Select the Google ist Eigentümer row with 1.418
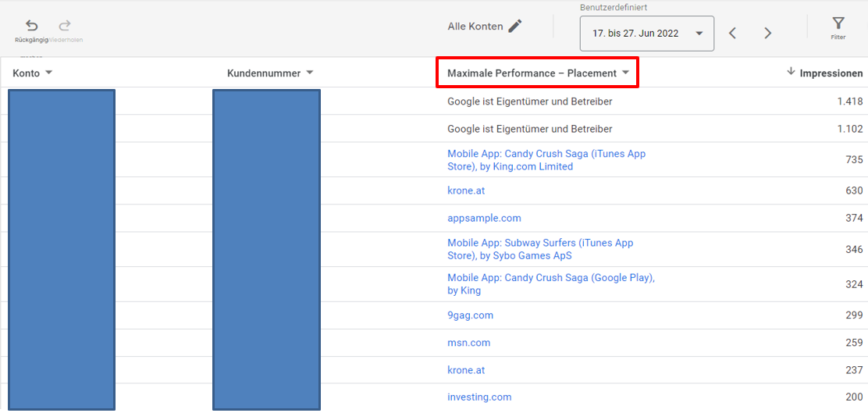Image resolution: width=868 pixels, height=413 pixels. [x=434, y=101]
